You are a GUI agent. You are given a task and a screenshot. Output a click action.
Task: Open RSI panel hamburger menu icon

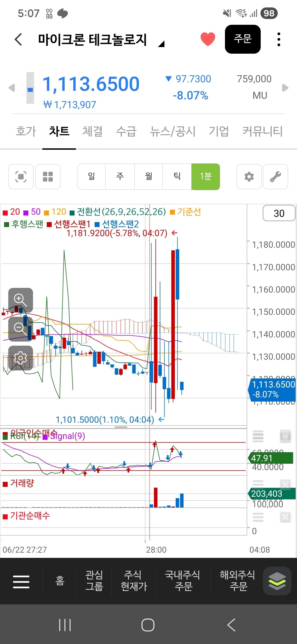[258, 436]
